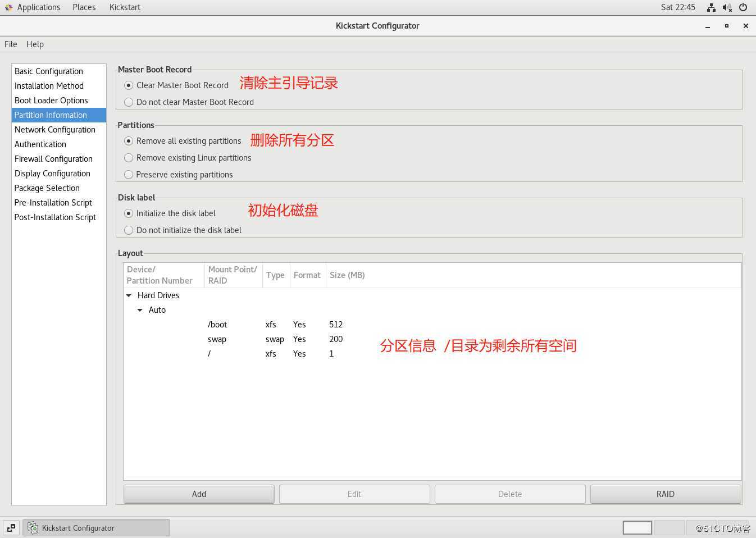The height and width of the screenshot is (538, 756).
Task: Close the Kickstart Configurator window
Action: pos(746,26)
